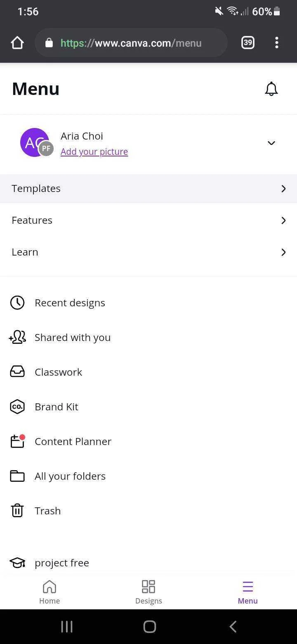The width and height of the screenshot is (297, 644).
Task: Tap the All your folders icon
Action: [17, 476]
